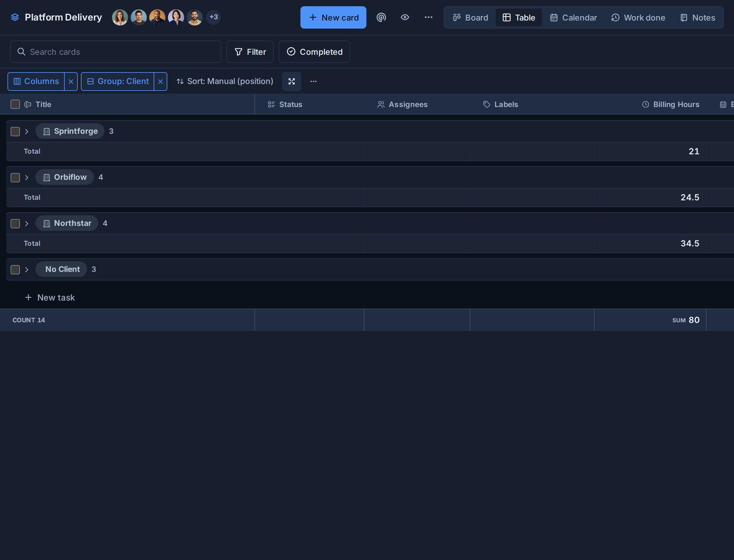Open the Sort: Manual (position) dropdown
734x560 pixels.
(x=225, y=81)
